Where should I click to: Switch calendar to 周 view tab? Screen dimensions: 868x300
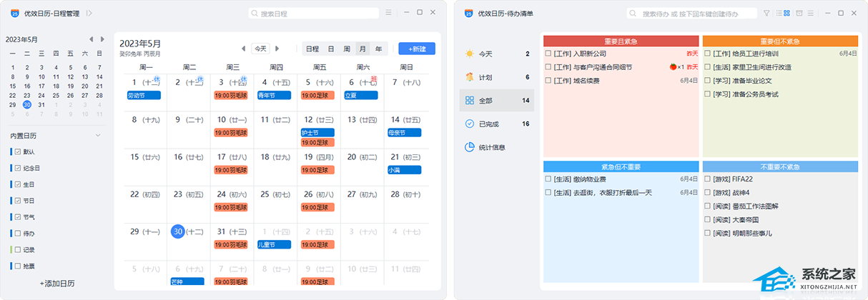(x=347, y=49)
